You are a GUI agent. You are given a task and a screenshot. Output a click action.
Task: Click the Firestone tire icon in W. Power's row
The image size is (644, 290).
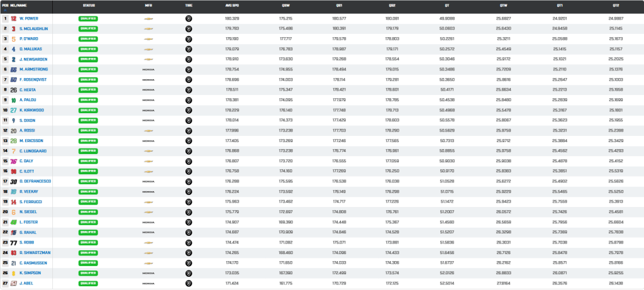coord(189,18)
